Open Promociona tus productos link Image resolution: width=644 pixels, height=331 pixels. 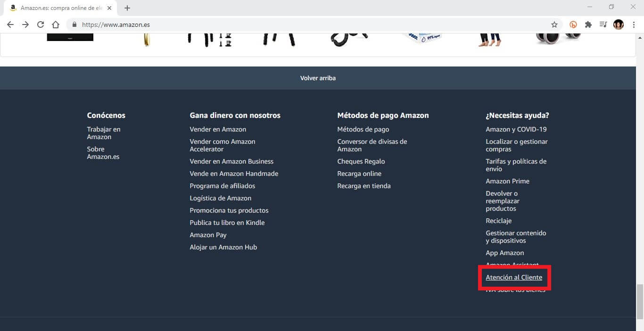(x=229, y=210)
